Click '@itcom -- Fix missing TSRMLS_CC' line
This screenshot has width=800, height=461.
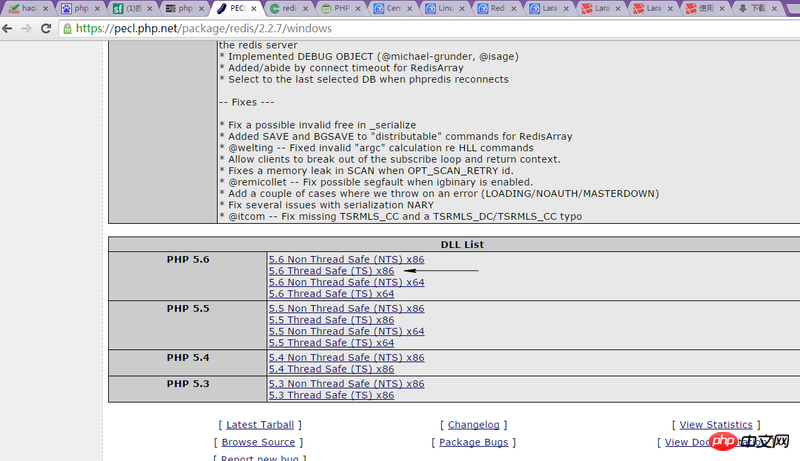click(x=401, y=216)
